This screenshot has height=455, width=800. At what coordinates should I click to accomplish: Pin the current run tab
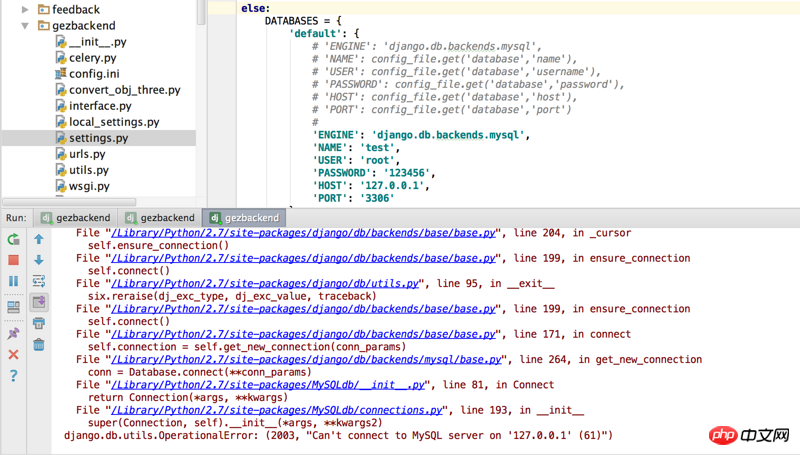click(x=13, y=333)
